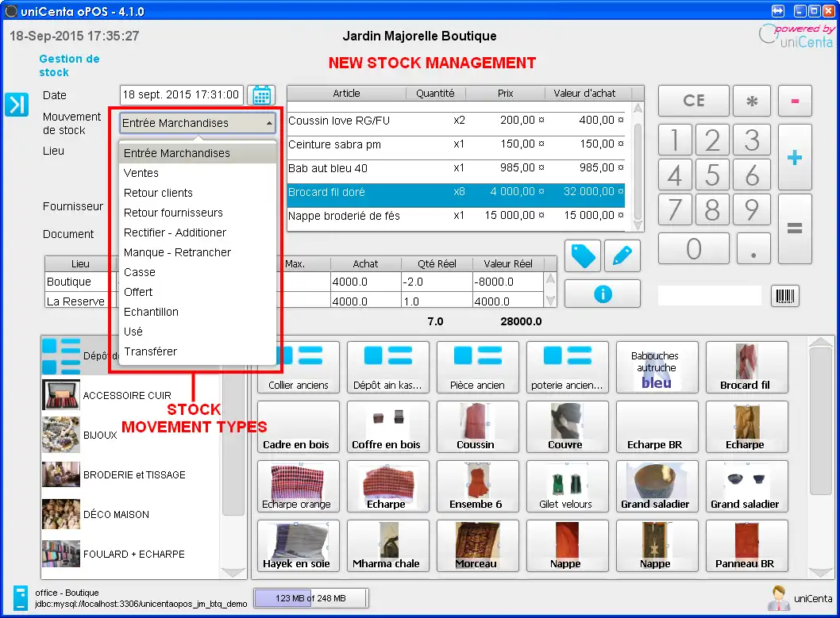Click the 123 MB memory usage bar
This screenshot has height=618, width=840.
tap(310, 597)
